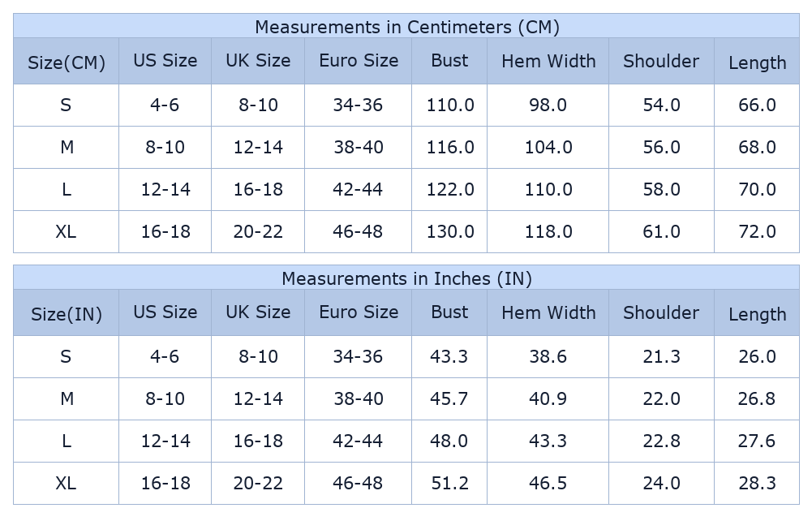
Task: Select the 38.6 hem width in inches
Action: pos(548,356)
